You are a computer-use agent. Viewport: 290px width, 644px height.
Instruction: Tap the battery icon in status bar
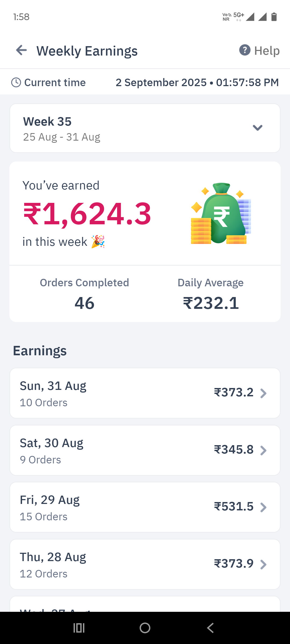click(x=274, y=17)
